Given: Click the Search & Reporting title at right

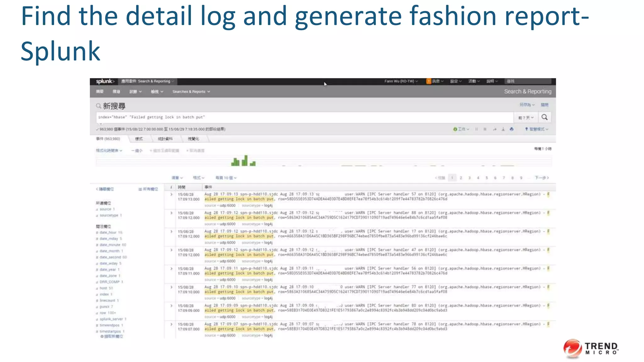Looking at the screenshot, I should click(528, 92).
